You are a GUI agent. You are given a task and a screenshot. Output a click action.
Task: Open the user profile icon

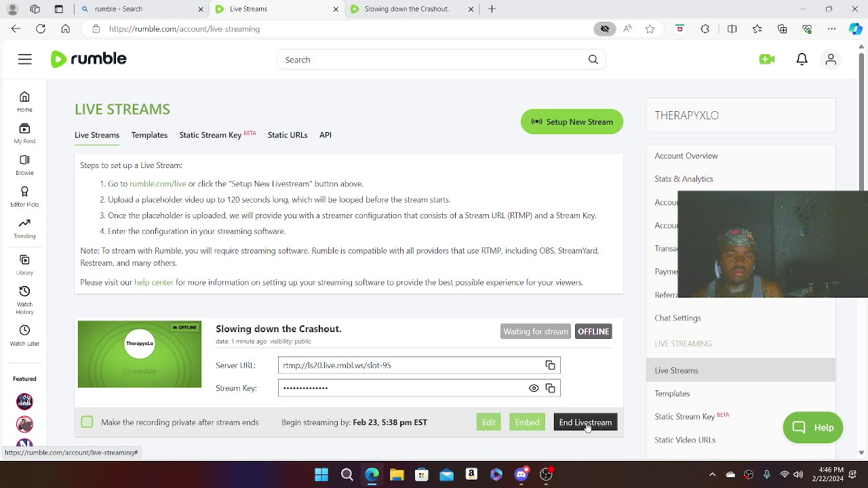pyautogui.click(x=831, y=60)
